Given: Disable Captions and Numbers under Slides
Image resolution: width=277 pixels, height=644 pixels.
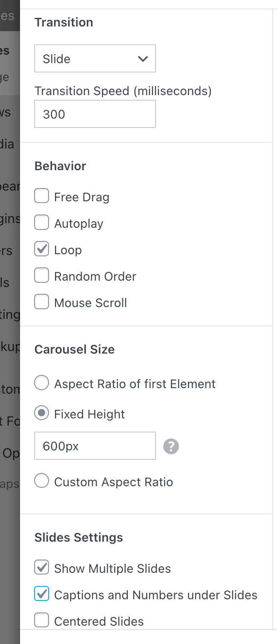Looking at the screenshot, I should pos(41,594).
